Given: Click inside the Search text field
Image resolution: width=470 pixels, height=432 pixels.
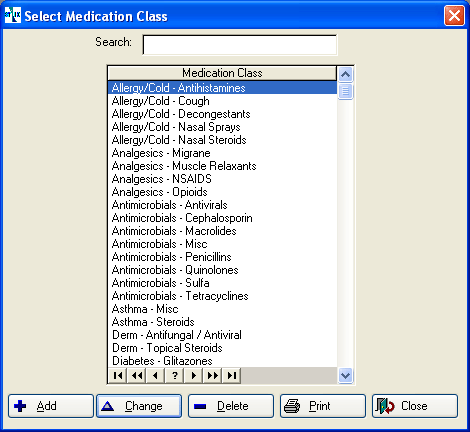Looking at the screenshot, I should pyautogui.click(x=240, y=45).
